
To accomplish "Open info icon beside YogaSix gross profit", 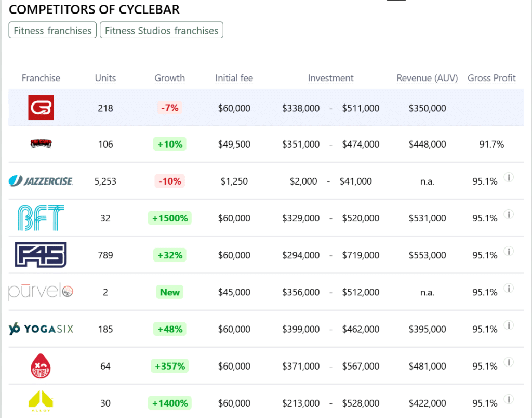I will [508, 325].
